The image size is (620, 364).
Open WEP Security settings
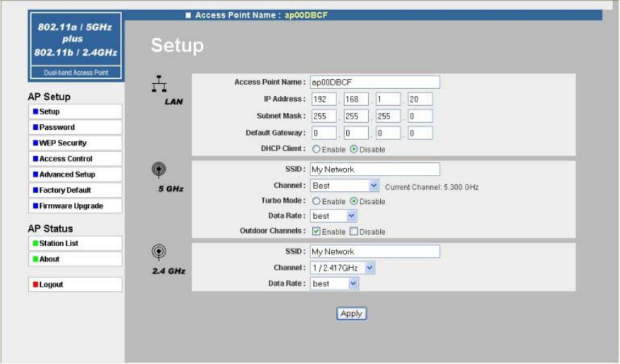point(75,142)
